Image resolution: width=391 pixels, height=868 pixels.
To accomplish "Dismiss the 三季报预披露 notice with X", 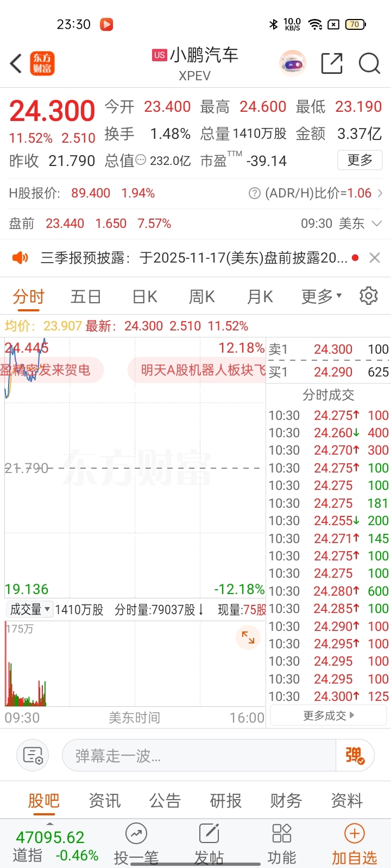I will [375, 258].
